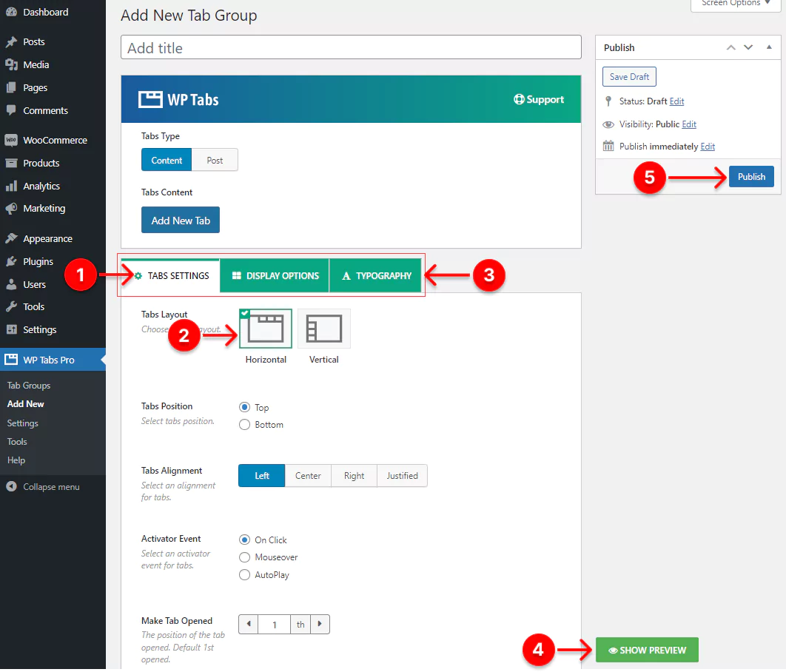Viewport: 786px width, 672px height.
Task: Open the Tabs Settings tab
Action: point(171,275)
